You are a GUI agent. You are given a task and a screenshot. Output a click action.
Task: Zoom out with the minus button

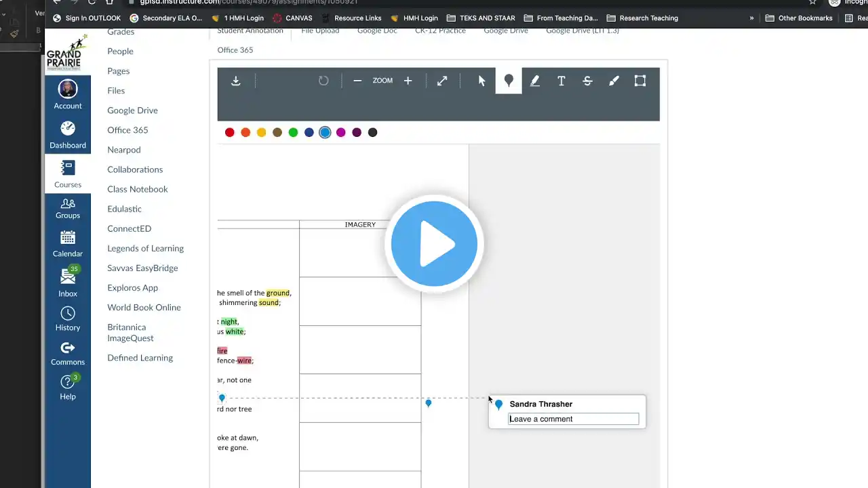click(x=357, y=81)
